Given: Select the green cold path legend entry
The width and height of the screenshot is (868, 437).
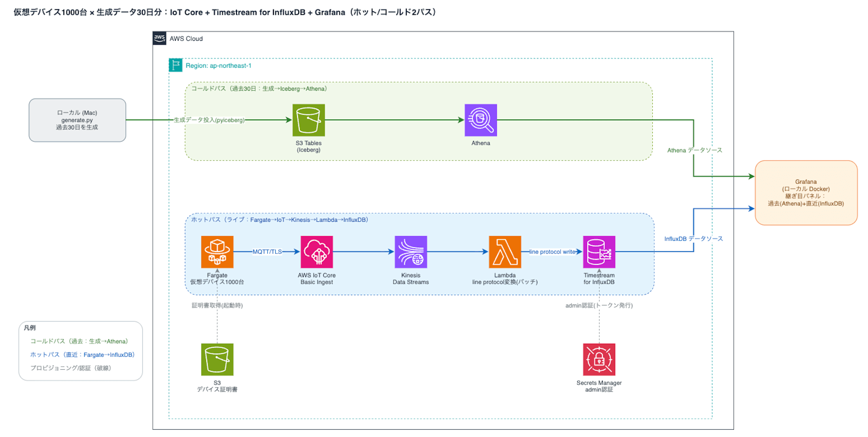Looking at the screenshot, I should point(79,341).
